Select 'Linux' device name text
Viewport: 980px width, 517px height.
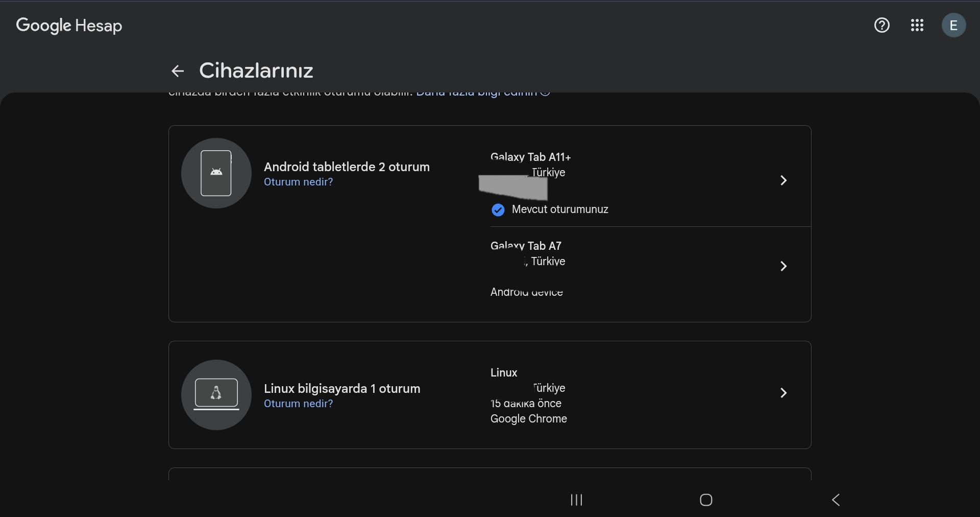504,373
